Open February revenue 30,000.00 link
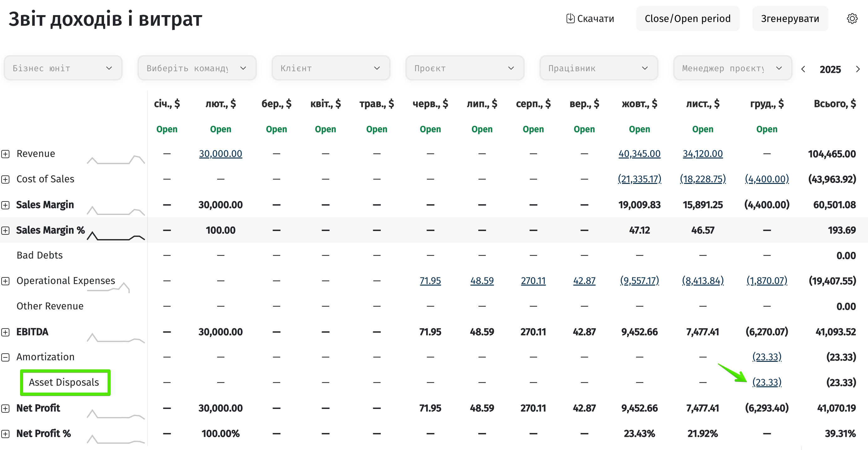Image resolution: width=868 pixels, height=450 pixels. (x=220, y=154)
